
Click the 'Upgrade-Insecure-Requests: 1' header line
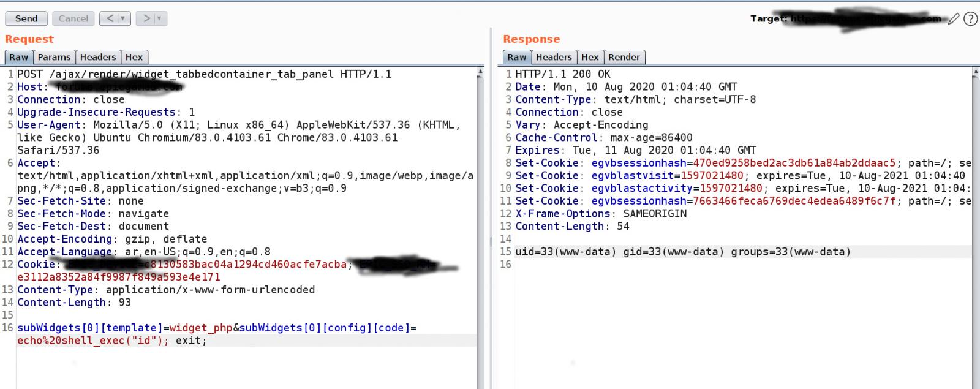106,112
